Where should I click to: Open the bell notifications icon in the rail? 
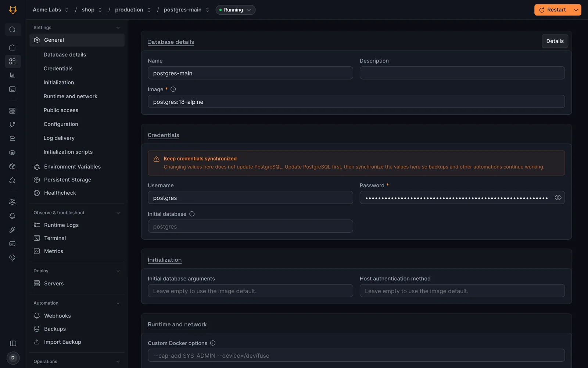click(x=12, y=216)
